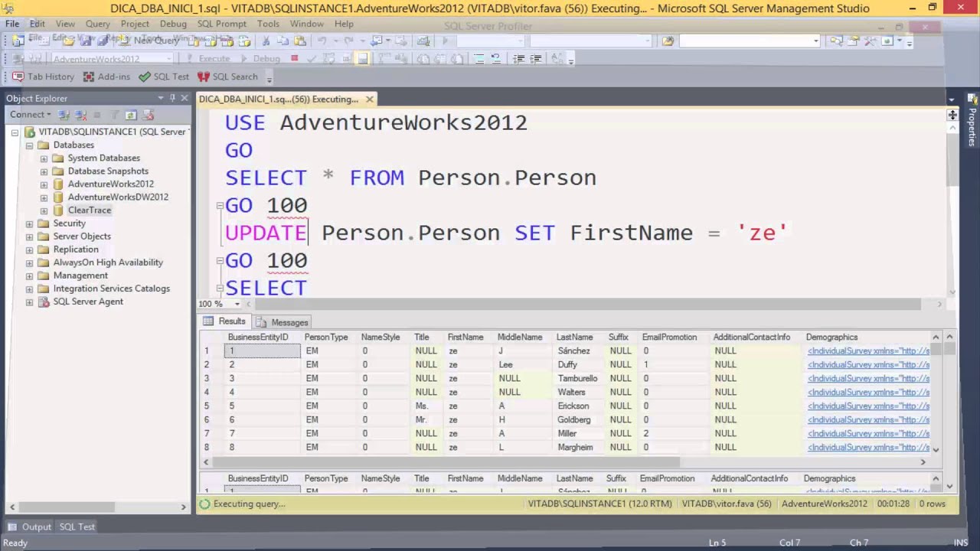
Task: Select the Management folder
Action: [80, 275]
